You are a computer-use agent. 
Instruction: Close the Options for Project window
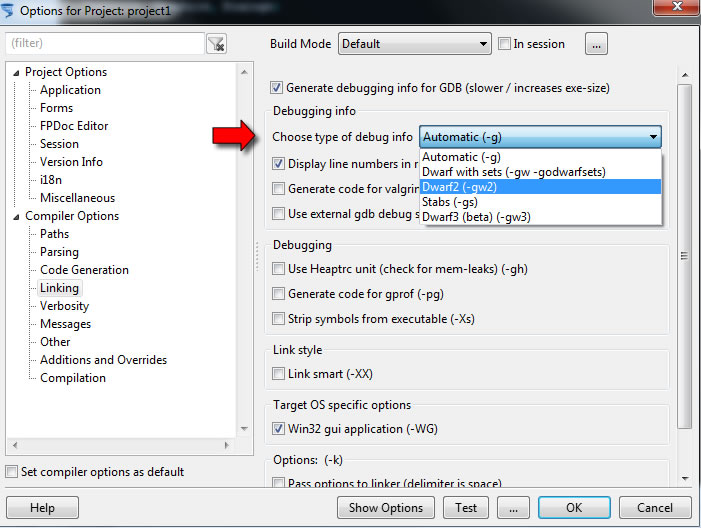(676, 7)
